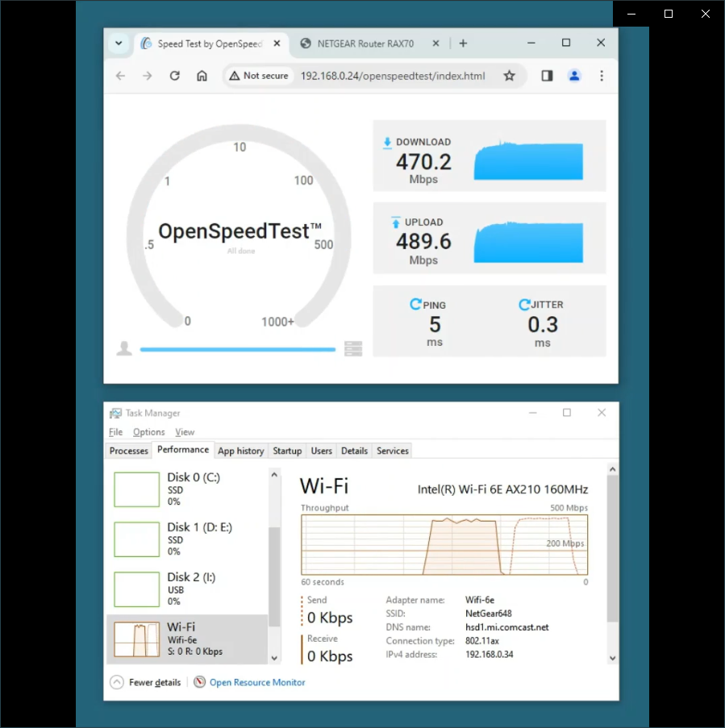Open the Users tab
The height and width of the screenshot is (728, 725).
322,451
